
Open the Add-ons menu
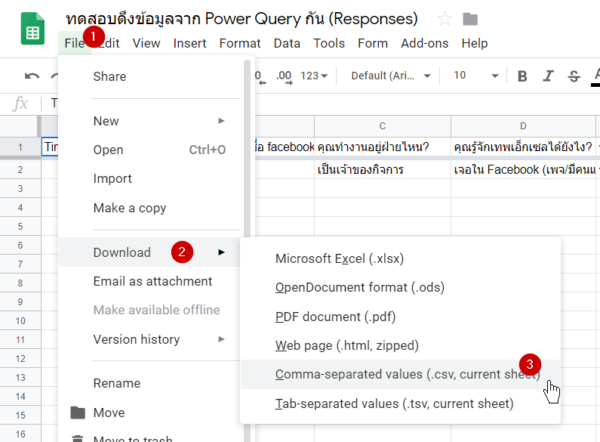[x=424, y=43]
